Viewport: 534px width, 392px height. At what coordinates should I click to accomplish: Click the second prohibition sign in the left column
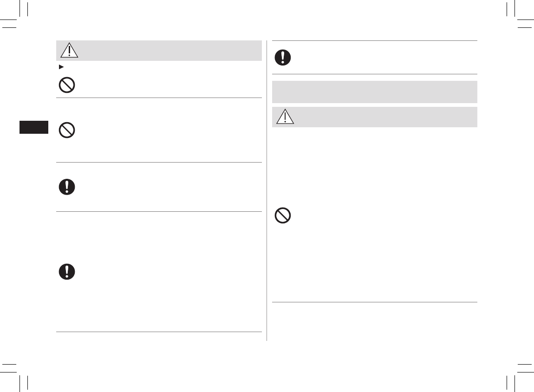(x=68, y=131)
